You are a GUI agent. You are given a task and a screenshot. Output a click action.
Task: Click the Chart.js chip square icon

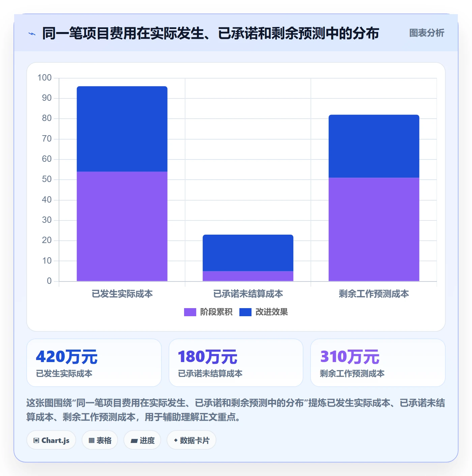[36, 441]
